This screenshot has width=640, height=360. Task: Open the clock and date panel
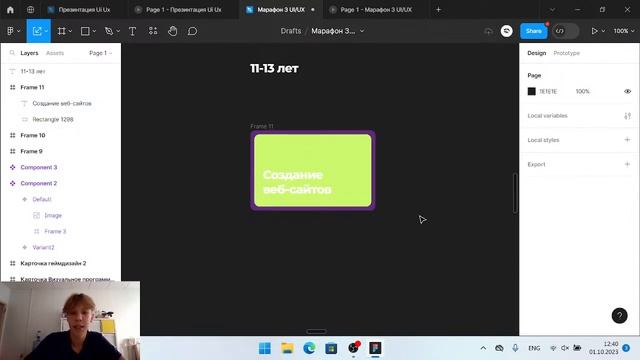pos(604,348)
